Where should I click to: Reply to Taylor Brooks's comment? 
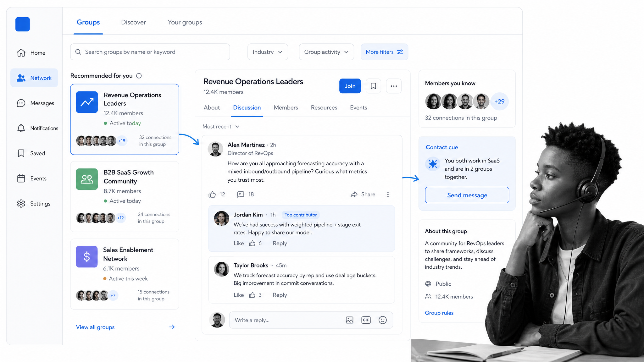click(x=280, y=295)
